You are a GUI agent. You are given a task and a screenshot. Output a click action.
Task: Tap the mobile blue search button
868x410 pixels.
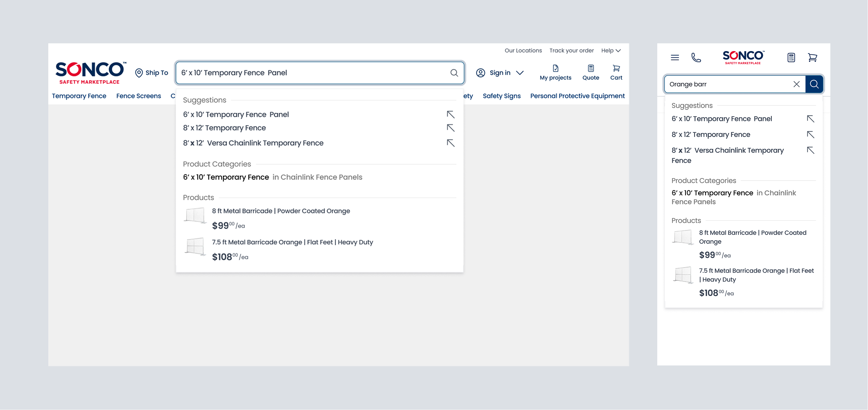click(x=814, y=84)
